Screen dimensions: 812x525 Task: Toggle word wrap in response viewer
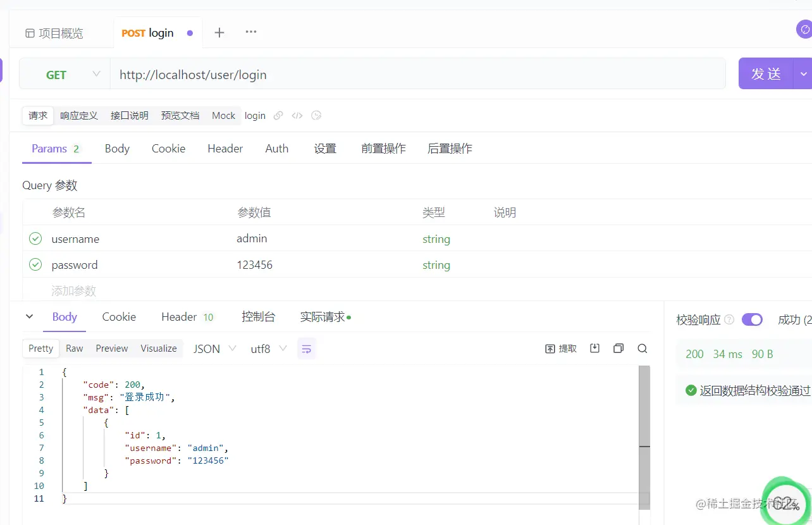click(307, 349)
